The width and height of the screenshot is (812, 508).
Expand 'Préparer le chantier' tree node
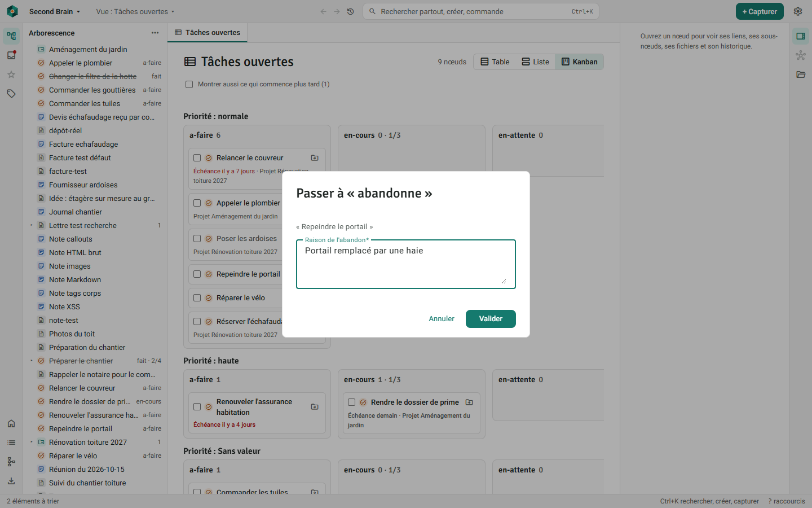point(32,361)
